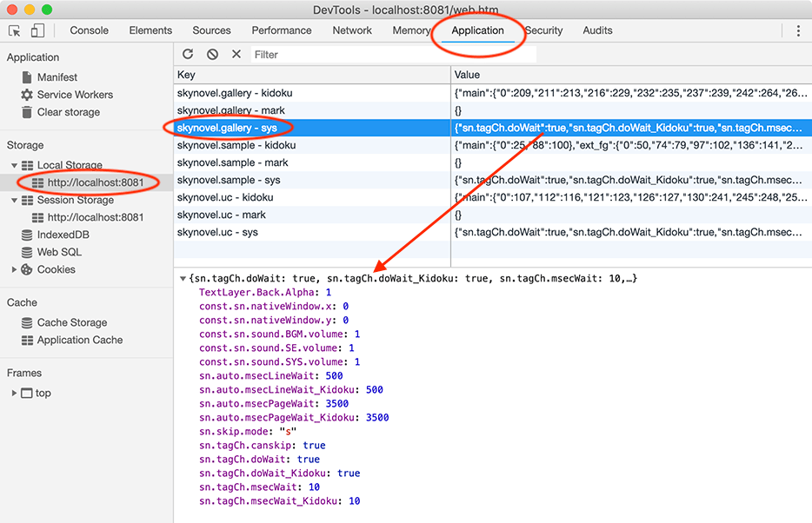Viewport: 812px width, 523px height.
Task: Open the Memory tab
Action: [x=411, y=30]
